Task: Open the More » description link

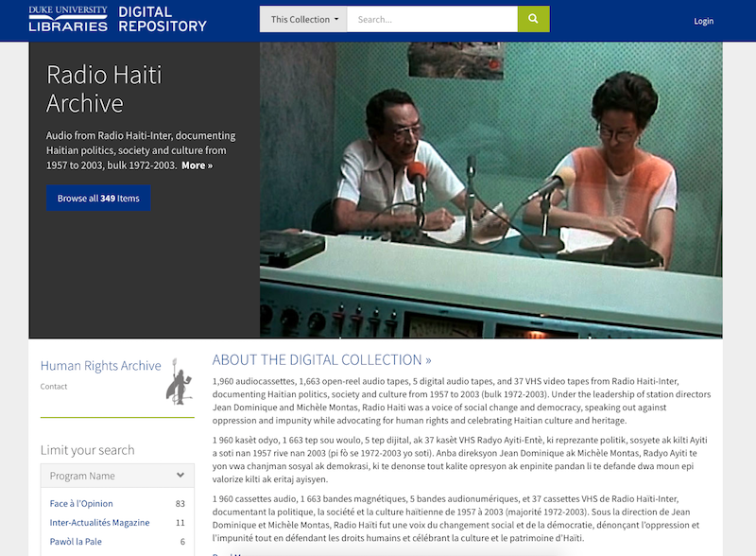Action: (x=198, y=165)
